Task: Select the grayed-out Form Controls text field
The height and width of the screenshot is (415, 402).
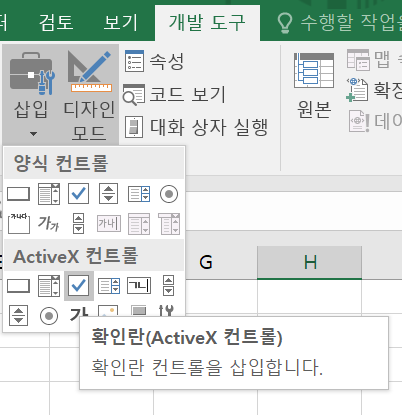Action: tap(109, 223)
